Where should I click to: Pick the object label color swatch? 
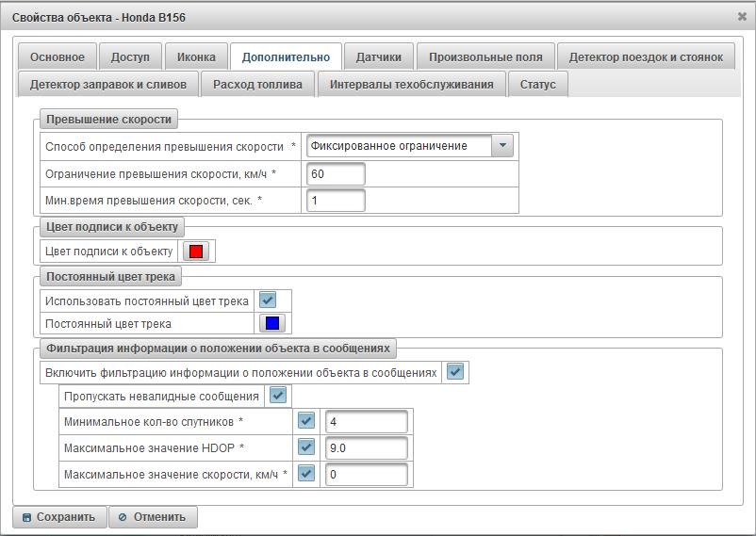[196, 252]
